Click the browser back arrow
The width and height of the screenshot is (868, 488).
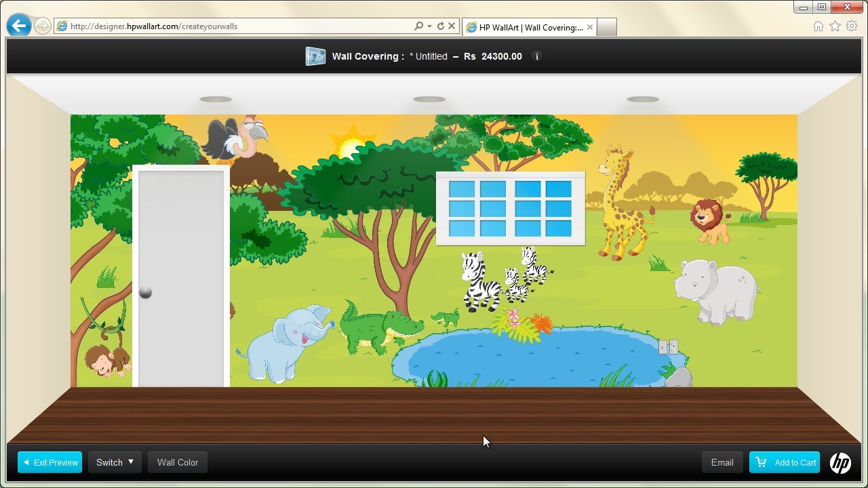point(19,26)
